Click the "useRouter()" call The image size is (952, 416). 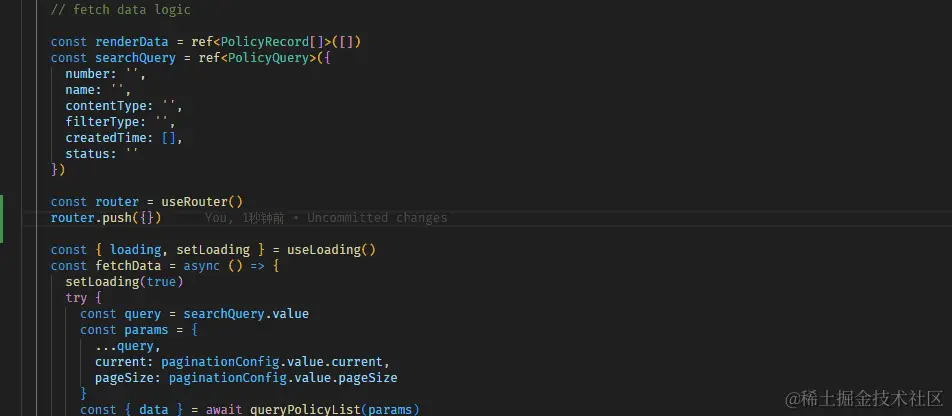click(202, 202)
